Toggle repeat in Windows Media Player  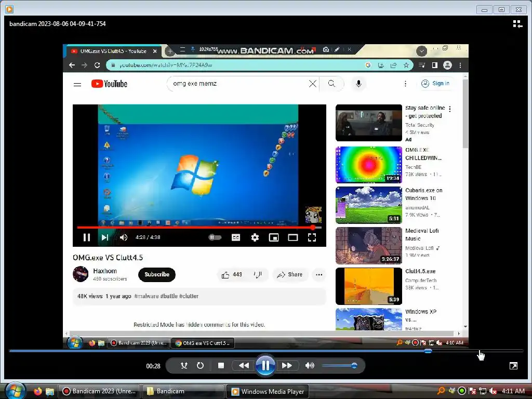click(x=200, y=365)
